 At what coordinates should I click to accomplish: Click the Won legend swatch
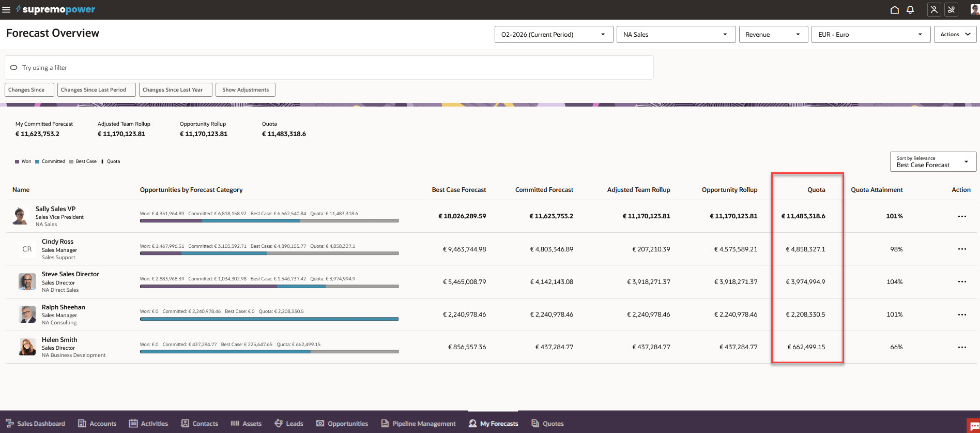coord(17,161)
